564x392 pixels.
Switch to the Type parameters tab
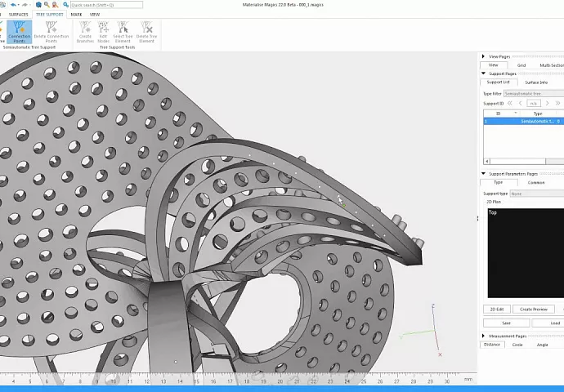498,182
